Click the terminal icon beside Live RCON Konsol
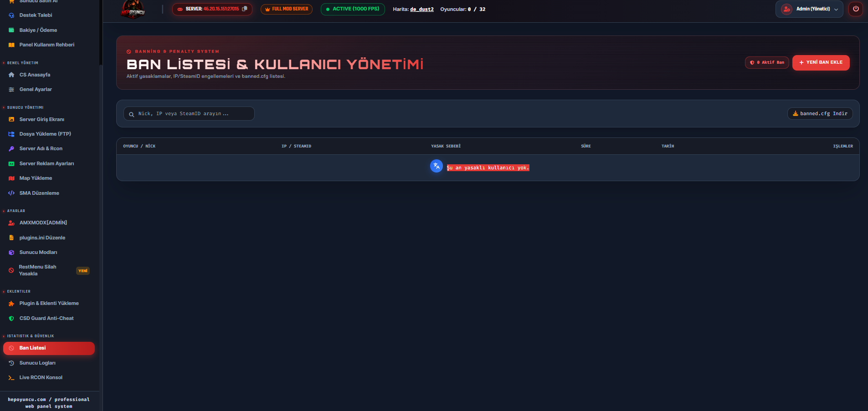This screenshot has height=411, width=868. 11,378
